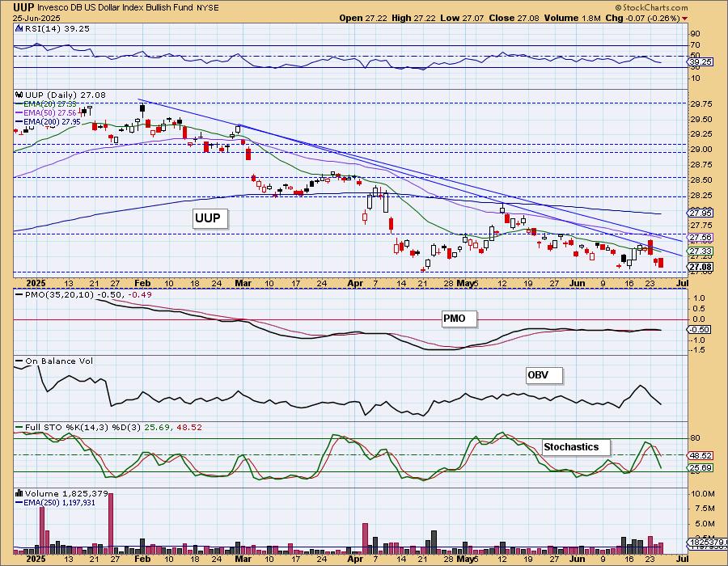Click the volume bars icon beside Volume legend

pos(19,493)
